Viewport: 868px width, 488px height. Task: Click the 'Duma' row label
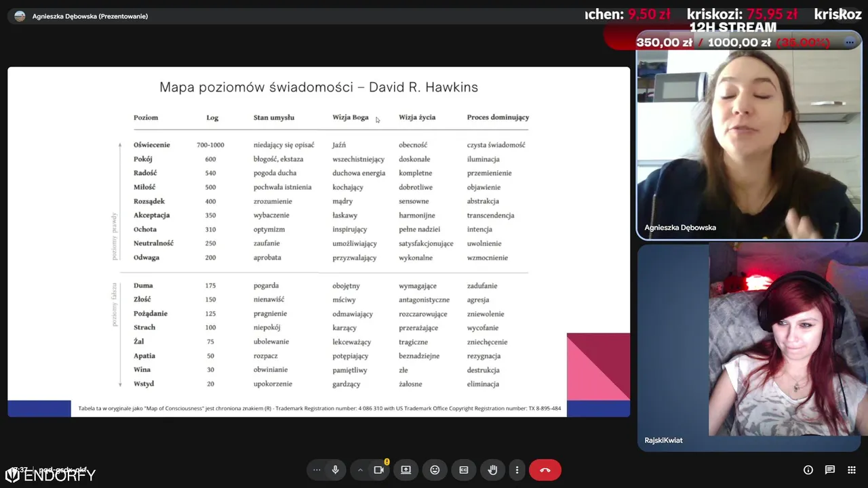pyautogui.click(x=143, y=285)
